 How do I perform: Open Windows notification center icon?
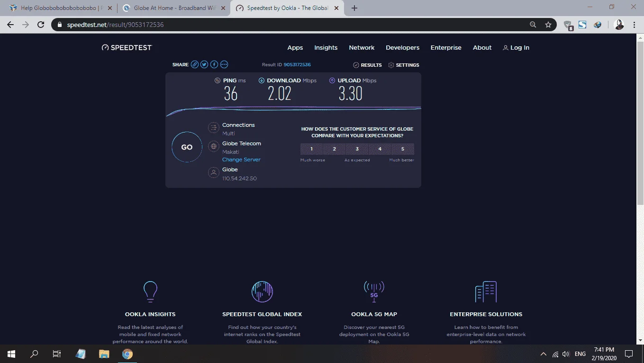pos(629,354)
